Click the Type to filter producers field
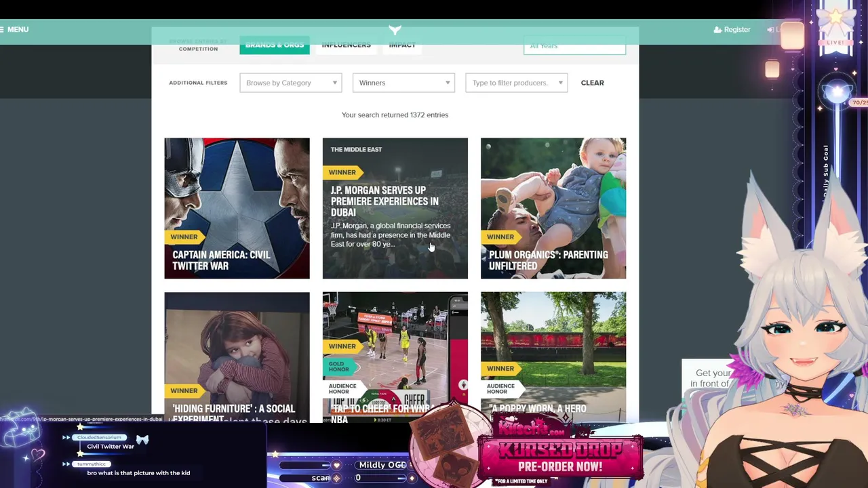This screenshot has width=868, height=488. (x=516, y=83)
